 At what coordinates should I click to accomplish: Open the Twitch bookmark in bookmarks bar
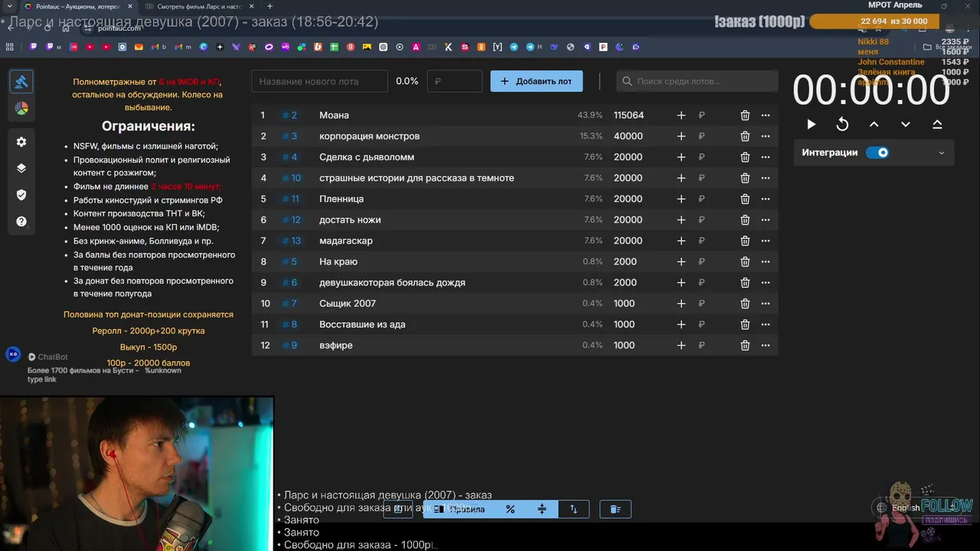click(33, 47)
